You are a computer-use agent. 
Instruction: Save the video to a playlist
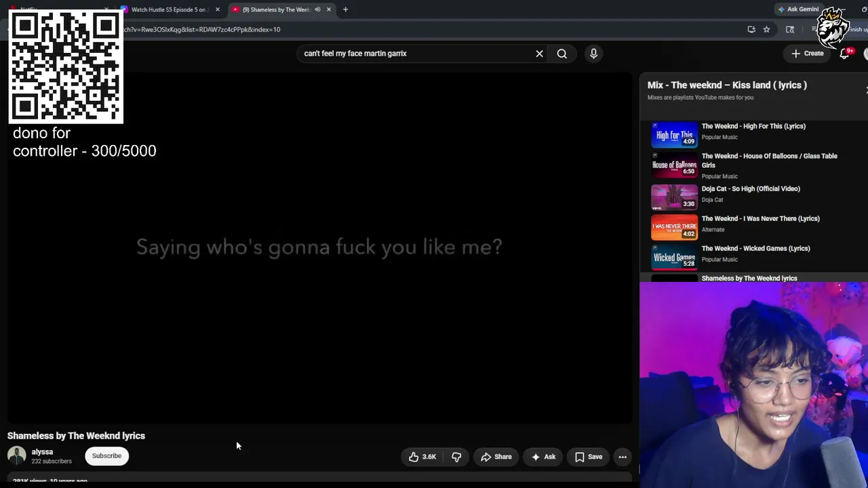pyautogui.click(x=589, y=457)
